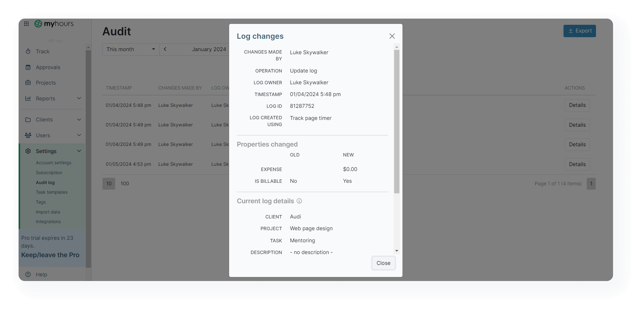Click the Approvals calendar icon
644x312 pixels.
(x=28, y=67)
